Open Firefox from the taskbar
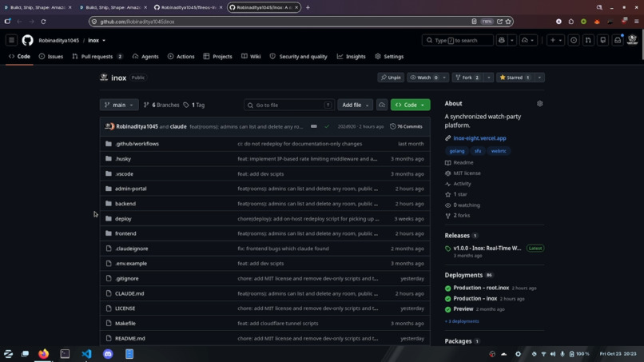The width and height of the screenshot is (644, 362). tap(43, 354)
